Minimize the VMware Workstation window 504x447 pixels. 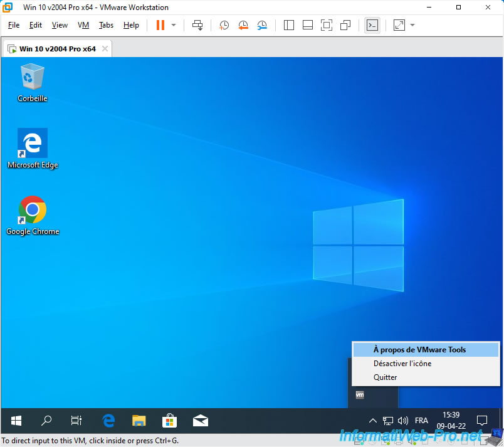429,7
